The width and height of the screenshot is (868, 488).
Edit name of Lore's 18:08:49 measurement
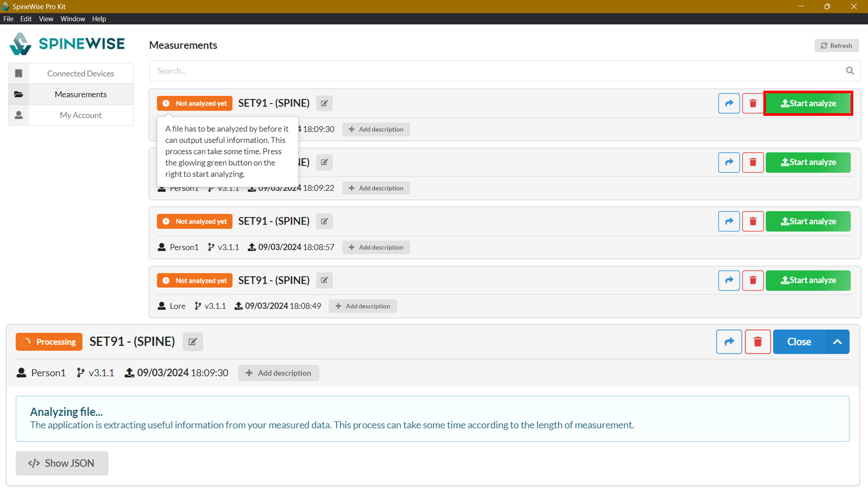click(324, 280)
